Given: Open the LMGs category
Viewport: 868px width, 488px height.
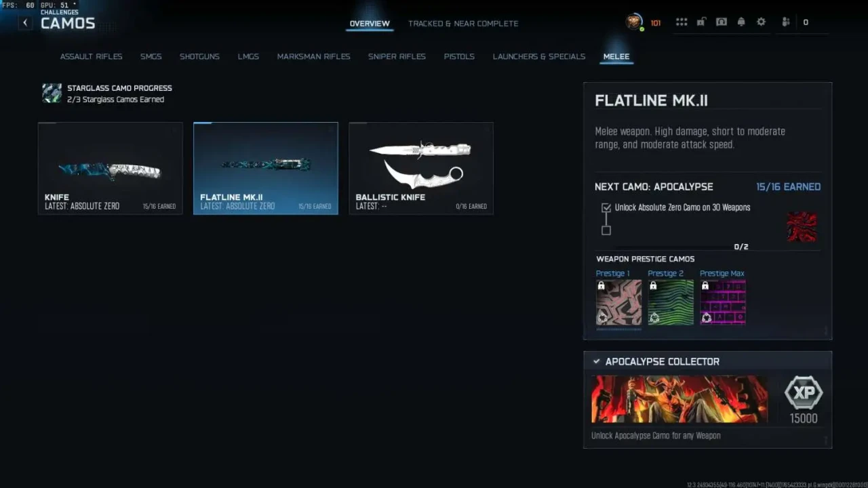Looking at the screenshot, I should pyautogui.click(x=248, y=56).
